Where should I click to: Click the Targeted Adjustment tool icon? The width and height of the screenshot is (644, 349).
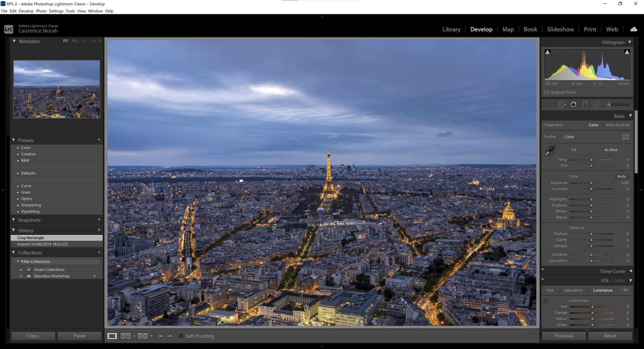[x=546, y=300]
